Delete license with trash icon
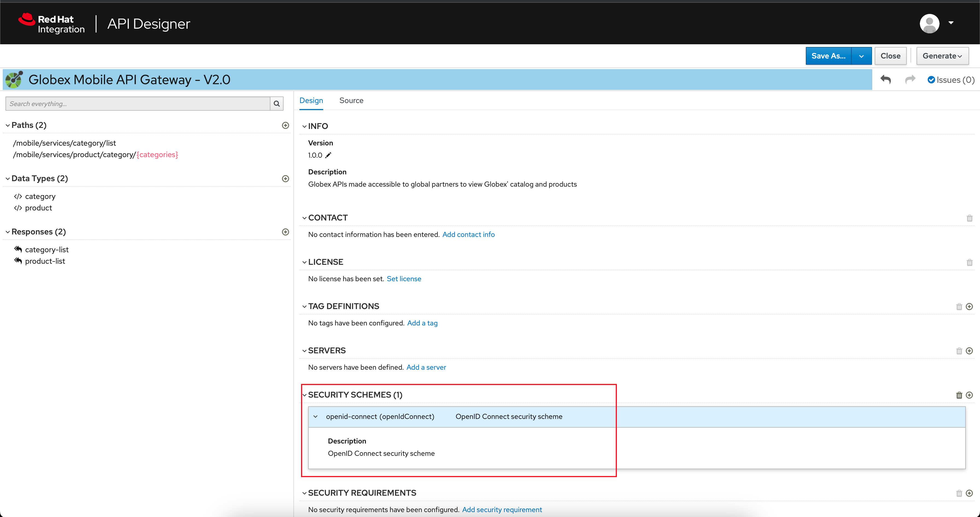 969,262
